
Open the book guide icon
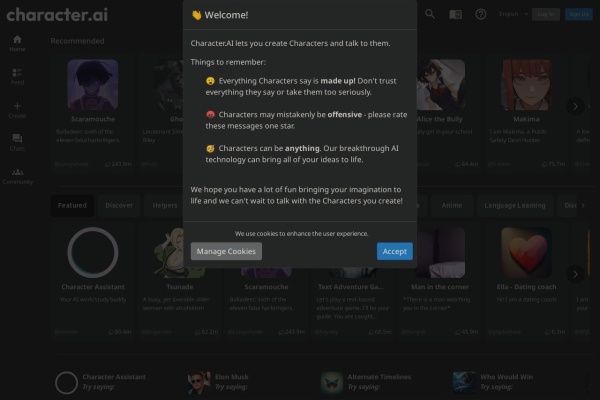click(456, 14)
